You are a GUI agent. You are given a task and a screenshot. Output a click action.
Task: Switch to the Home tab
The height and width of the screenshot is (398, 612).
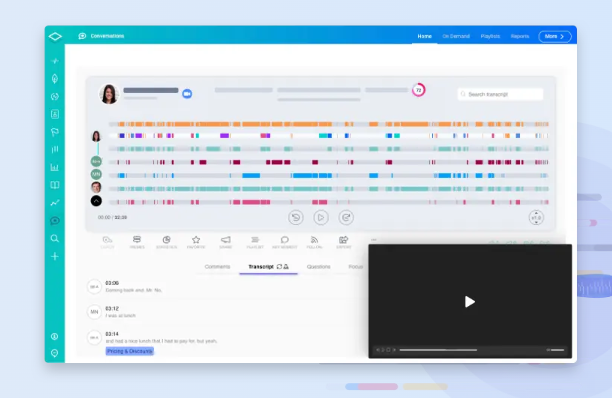(425, 36)
